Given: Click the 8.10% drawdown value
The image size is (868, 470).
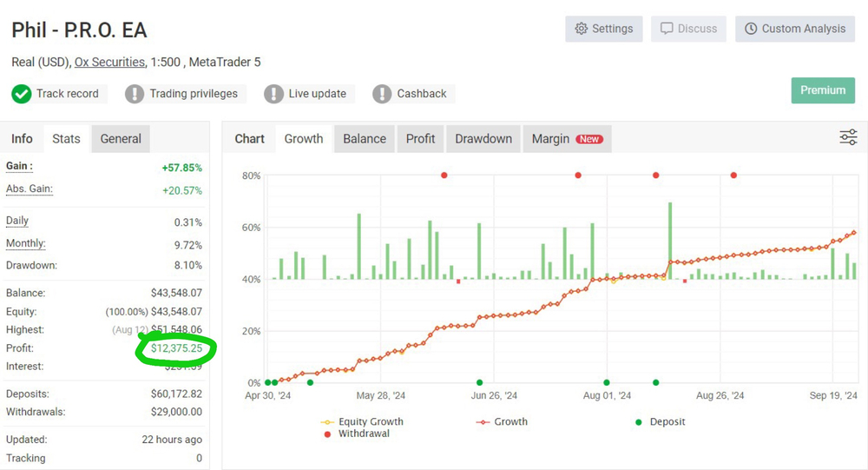Looking at the screenshot, I should click(x=188, y=266).
